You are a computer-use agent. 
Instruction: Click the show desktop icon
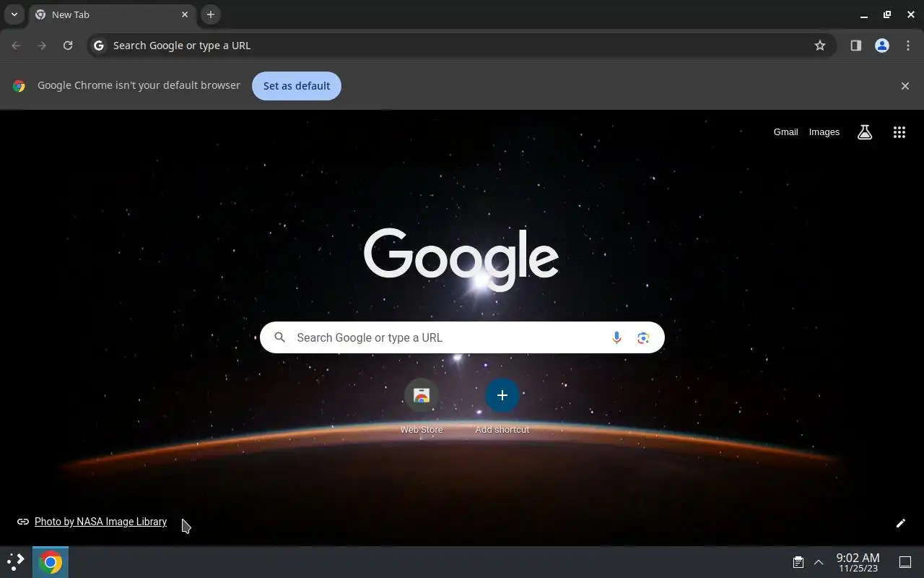click(x=905, y=562)
